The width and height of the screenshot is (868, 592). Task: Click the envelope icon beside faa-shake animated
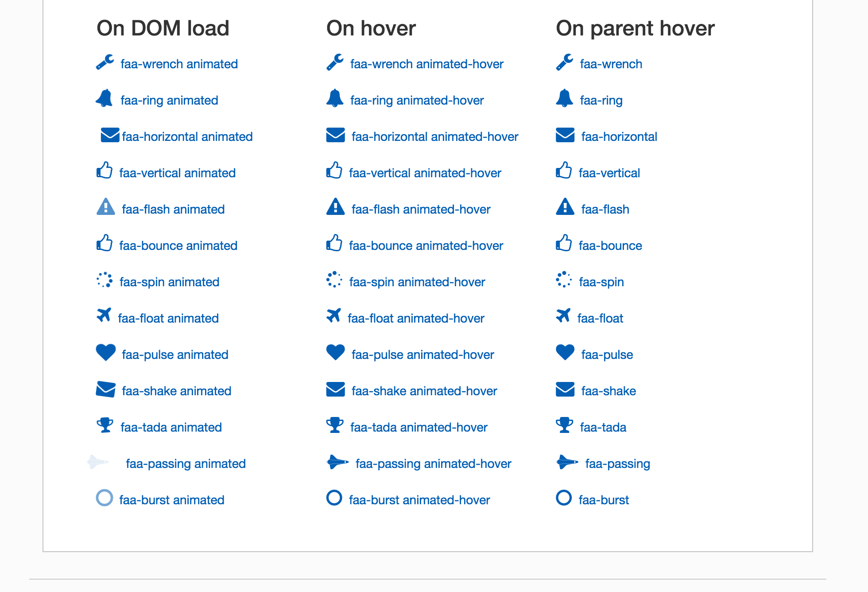(106, 389)
